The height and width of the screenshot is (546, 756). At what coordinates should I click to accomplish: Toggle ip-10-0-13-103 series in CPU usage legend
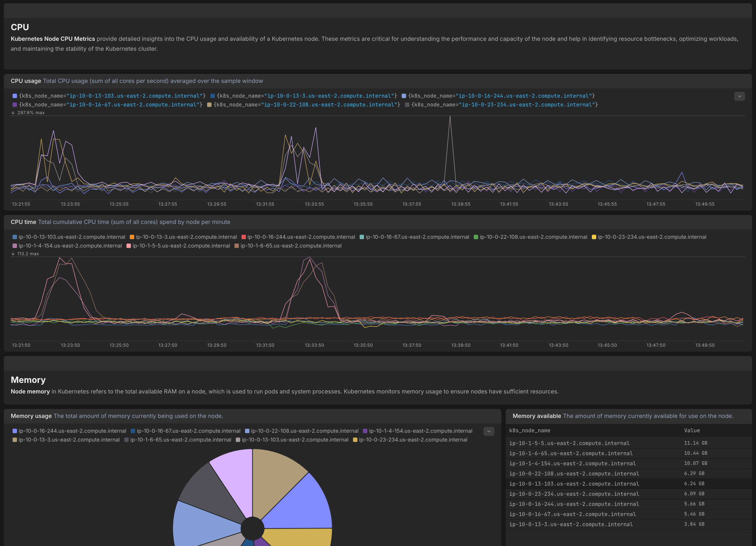coord(109,96)
